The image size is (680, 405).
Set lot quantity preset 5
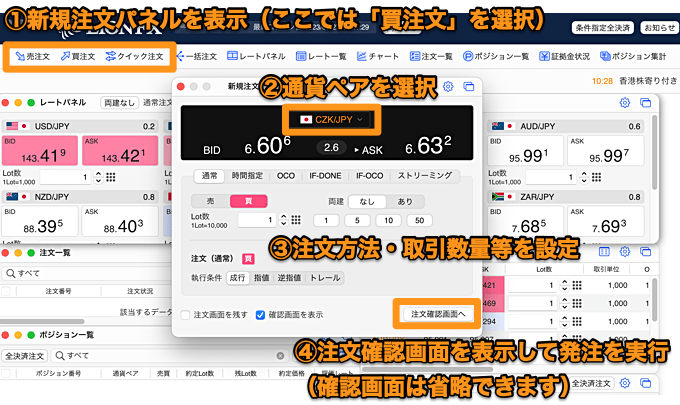[357, 220]
